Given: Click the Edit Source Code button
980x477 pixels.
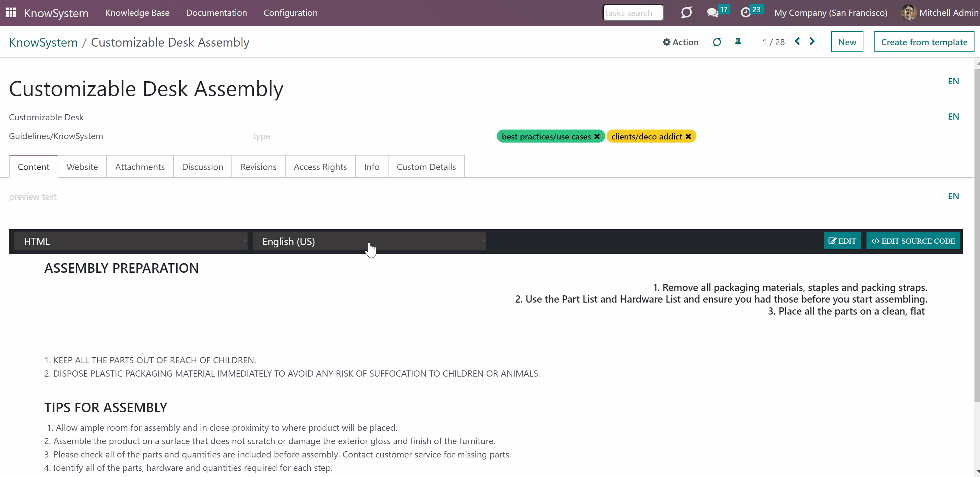Looking at the screenshot, I should 913,241.
